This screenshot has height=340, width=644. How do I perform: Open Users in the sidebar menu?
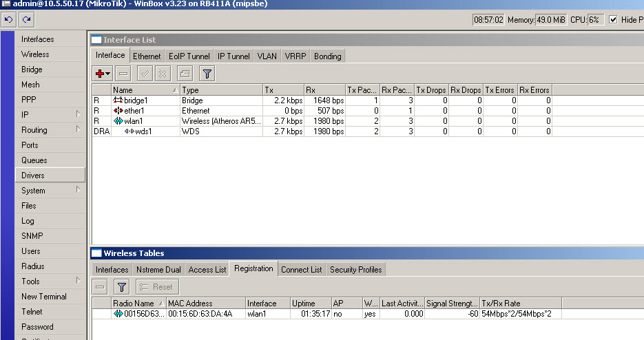point(50,251)
